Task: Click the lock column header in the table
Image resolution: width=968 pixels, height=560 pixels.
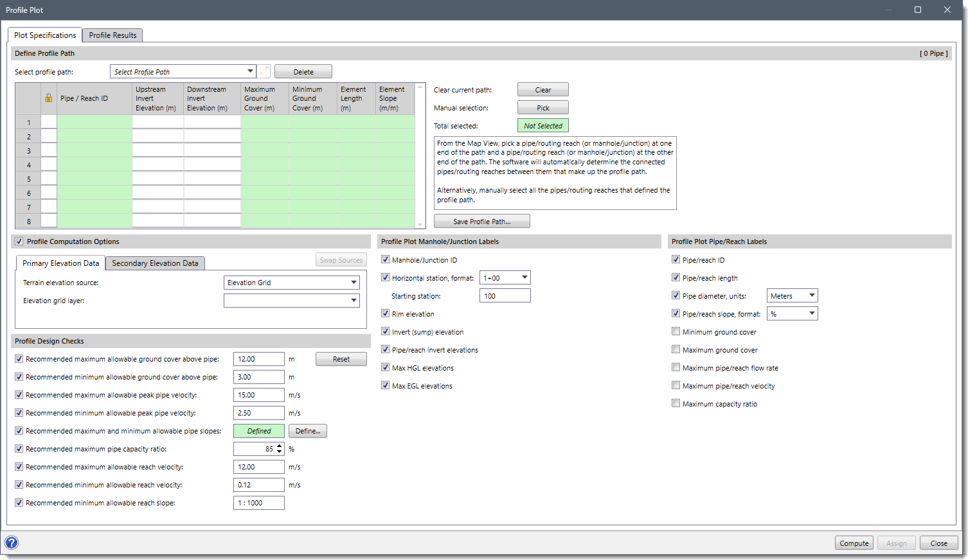Action: point(48,98)
